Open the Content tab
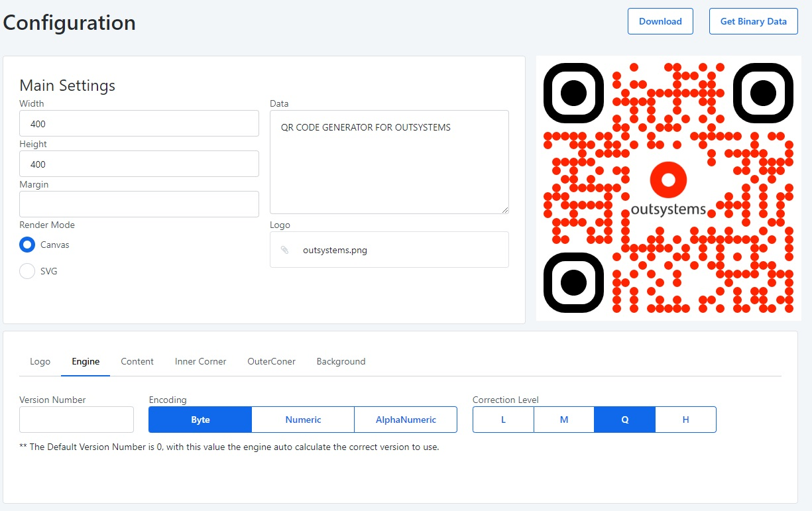812x511 pixels. pyautogui.click(x=137, y=361)
